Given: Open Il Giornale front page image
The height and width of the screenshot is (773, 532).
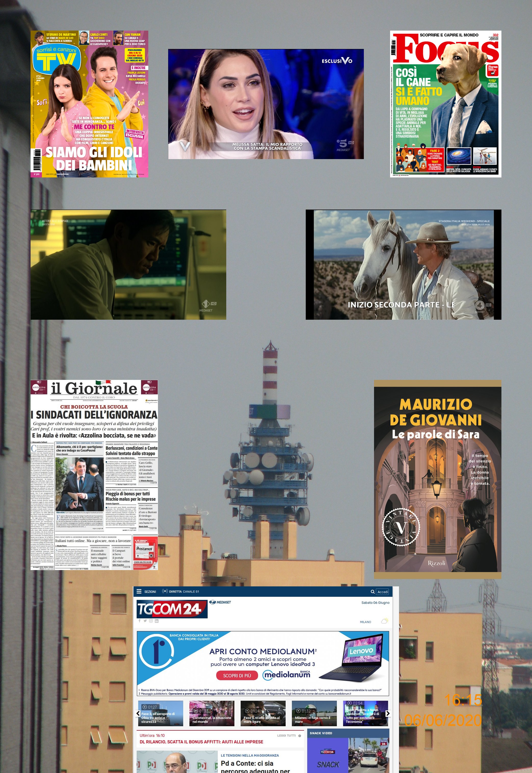Looking at the screenshot, I should (94, 475).
